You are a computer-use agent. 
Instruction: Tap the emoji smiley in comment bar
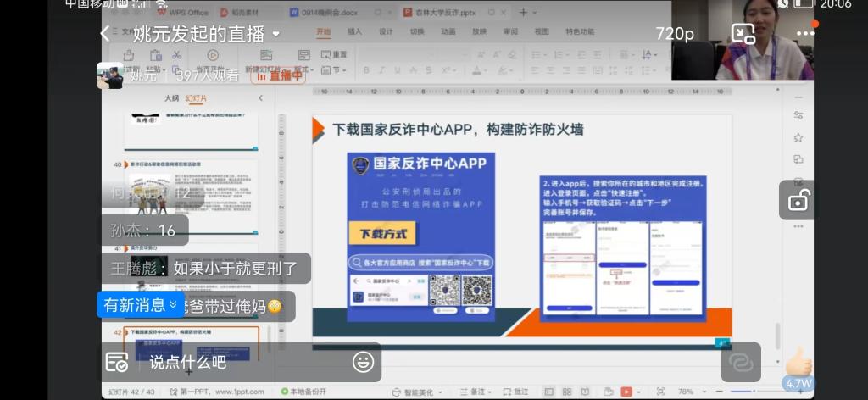(x=363, y=362)
